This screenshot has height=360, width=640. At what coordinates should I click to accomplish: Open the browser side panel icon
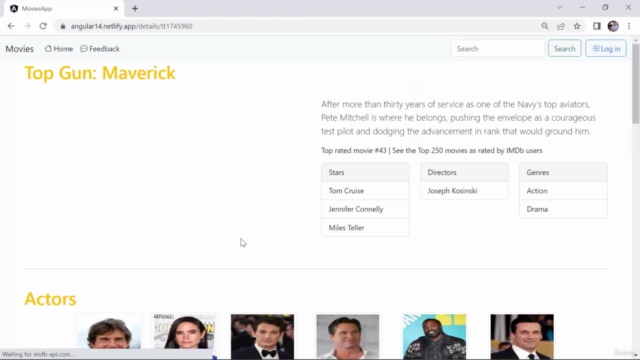pos(597,26)
